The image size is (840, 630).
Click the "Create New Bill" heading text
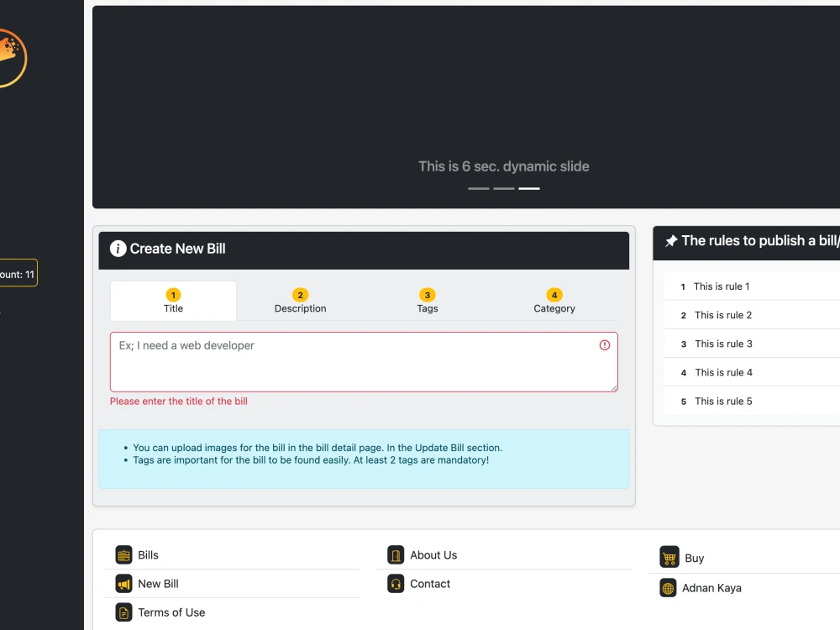tap(177, 249)
